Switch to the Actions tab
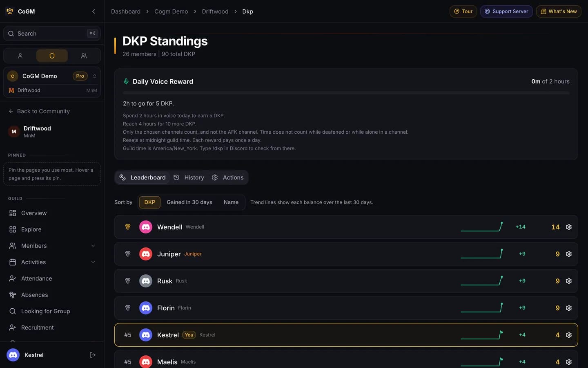Screen dimensions: 588x368 [x=228, y=177]
